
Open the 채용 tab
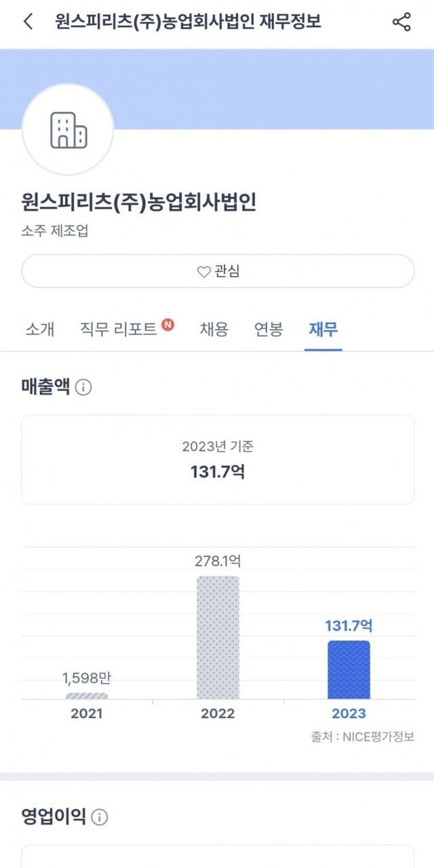[214, 330]
